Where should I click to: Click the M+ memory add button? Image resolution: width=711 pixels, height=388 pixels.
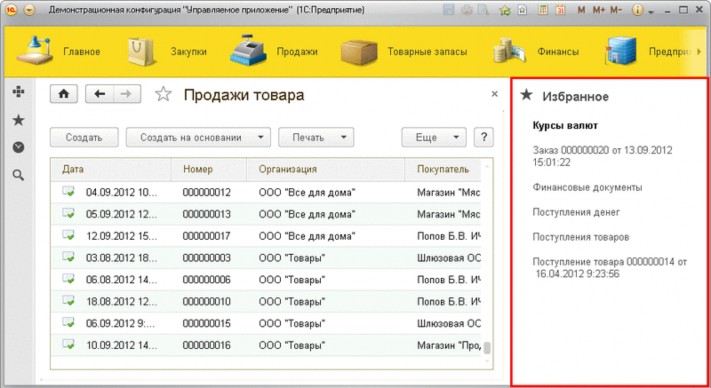(x=599, y=10)
